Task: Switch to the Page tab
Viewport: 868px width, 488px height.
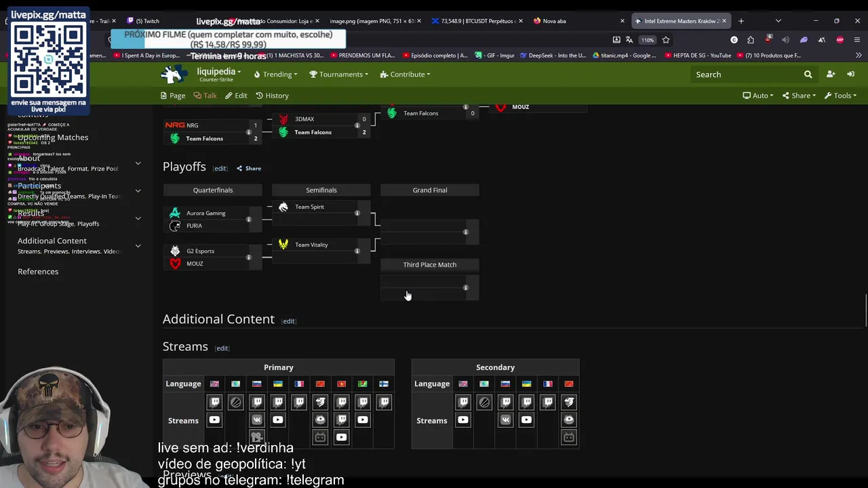Action: point(173,96)
